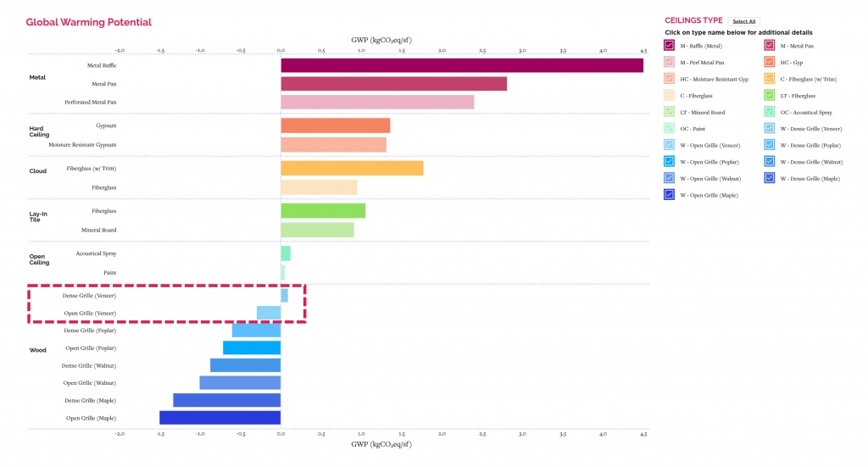Click the Perforated Metal Pan chart bar

pyautogui.click(x=377, y=102)
